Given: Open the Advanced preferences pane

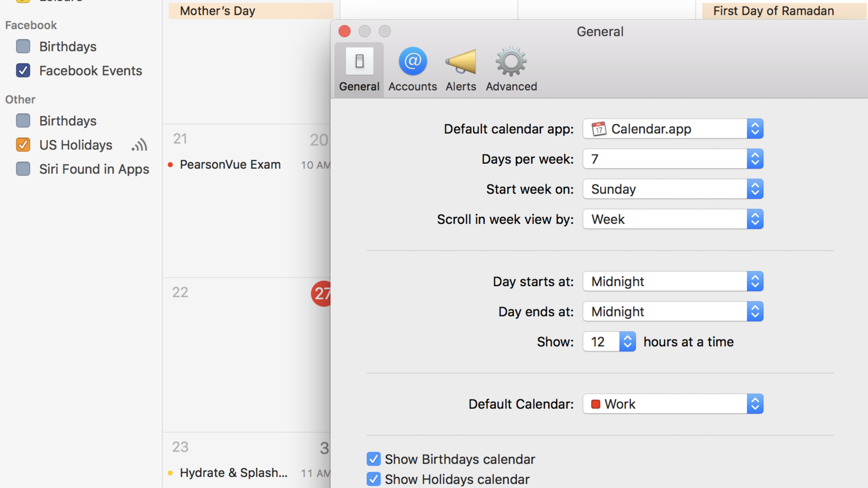Looking at the screenshot, I should tap(510, 68).
